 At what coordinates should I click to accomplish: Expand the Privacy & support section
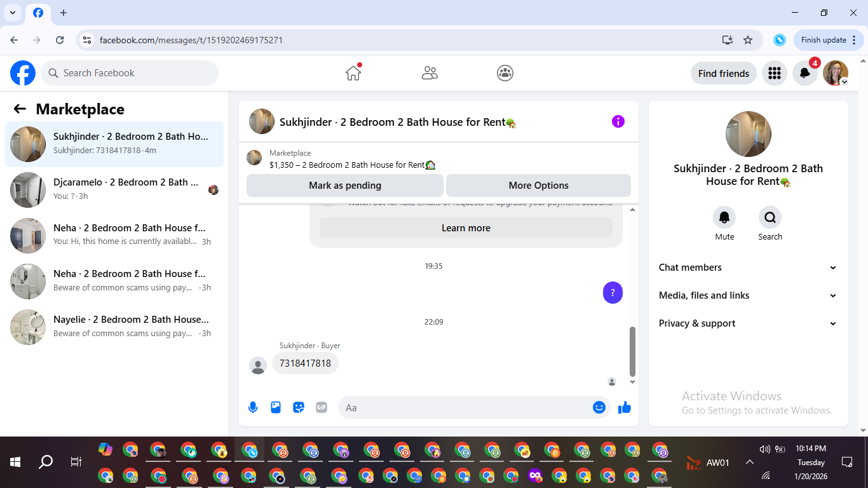[748, 323]
